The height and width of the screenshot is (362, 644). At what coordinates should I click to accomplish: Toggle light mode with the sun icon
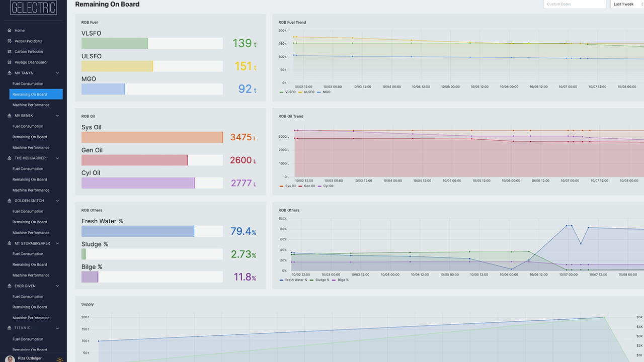pos(60,359)
